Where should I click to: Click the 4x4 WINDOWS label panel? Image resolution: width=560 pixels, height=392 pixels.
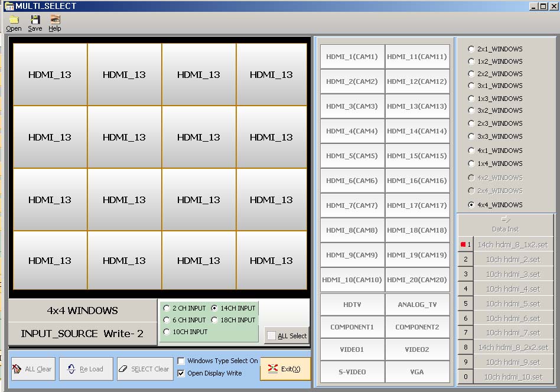tap(83, 311)
